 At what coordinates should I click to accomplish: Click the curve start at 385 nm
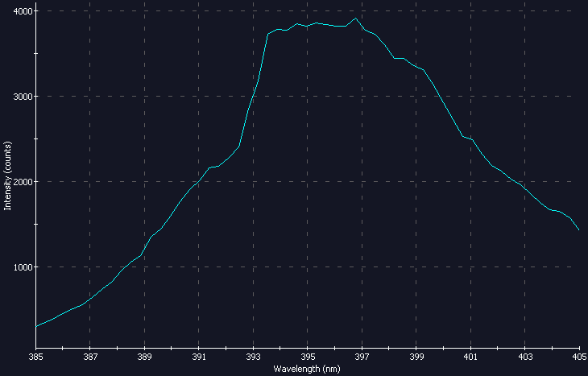tap(37, 326)
